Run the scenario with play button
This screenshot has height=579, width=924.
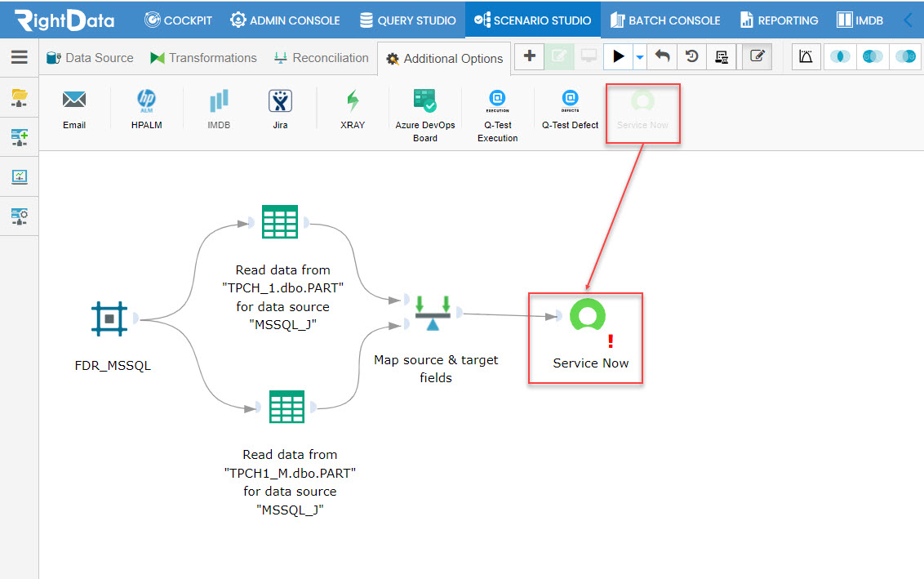(618, 56)
